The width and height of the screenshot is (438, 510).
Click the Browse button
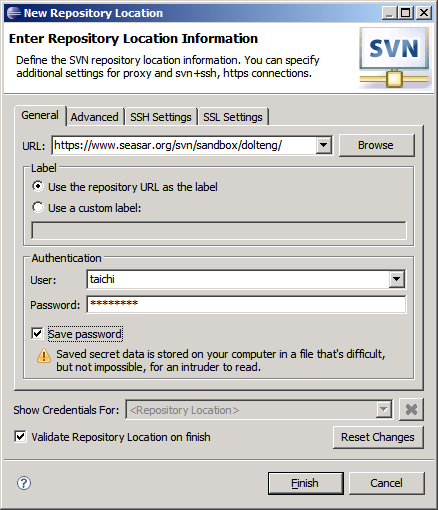click(376, 145)
